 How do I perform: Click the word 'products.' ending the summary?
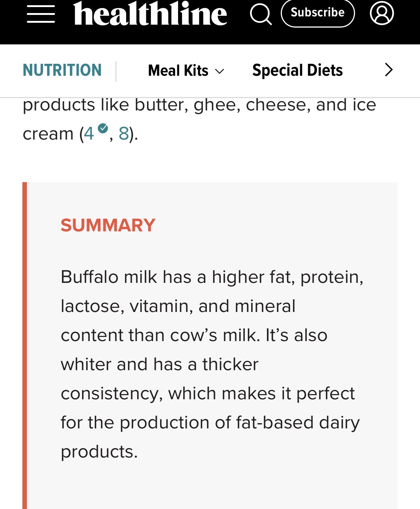(x=99, y=452)
